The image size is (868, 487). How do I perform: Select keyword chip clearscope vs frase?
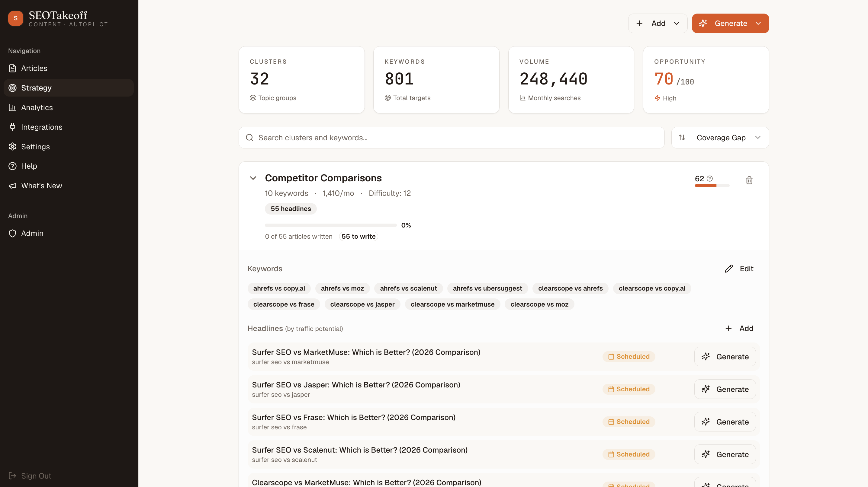(284, 304)
